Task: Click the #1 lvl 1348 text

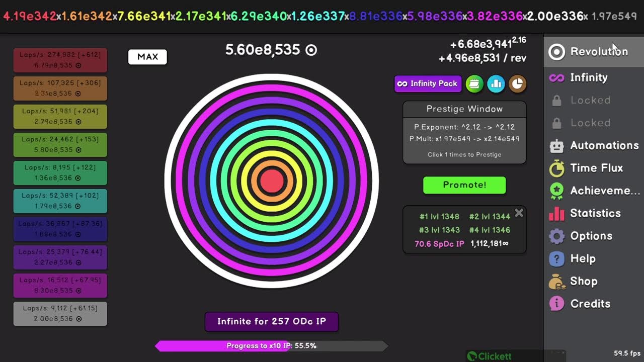Action: pos(439,217)
